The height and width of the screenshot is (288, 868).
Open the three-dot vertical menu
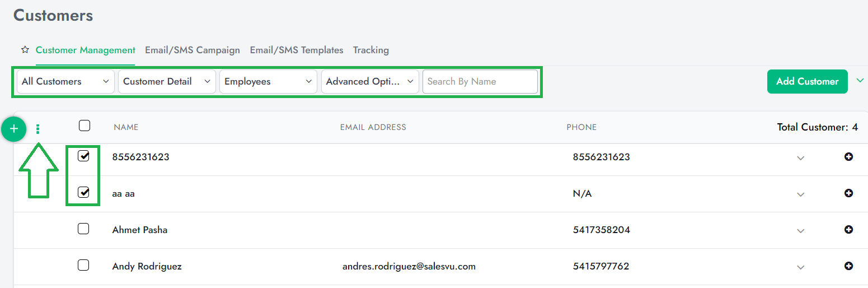click(38, 129)
